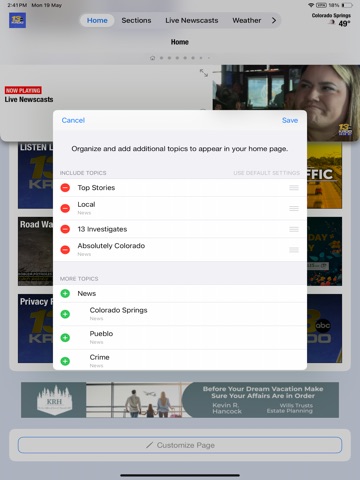The image size is (360, 480).
Task: Select the Top Stories row text
Action: [96, 188]
